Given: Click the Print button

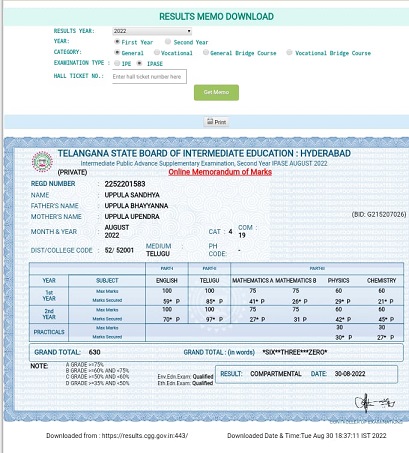Looking at the screenshot, I should click(x=216, y=122).
